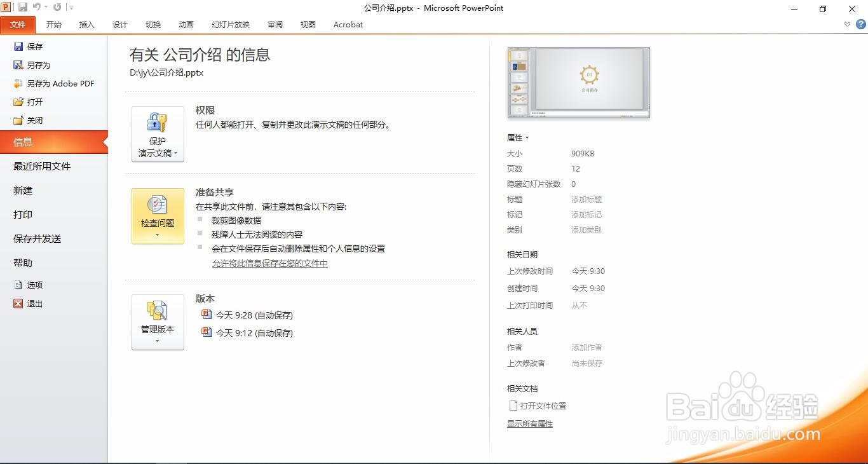Image resolution: width=868 pixels, height=464 pixels.
Task: Click 管理版本 dropdown button
Action: pyautogui.click(x=158, y=322)
